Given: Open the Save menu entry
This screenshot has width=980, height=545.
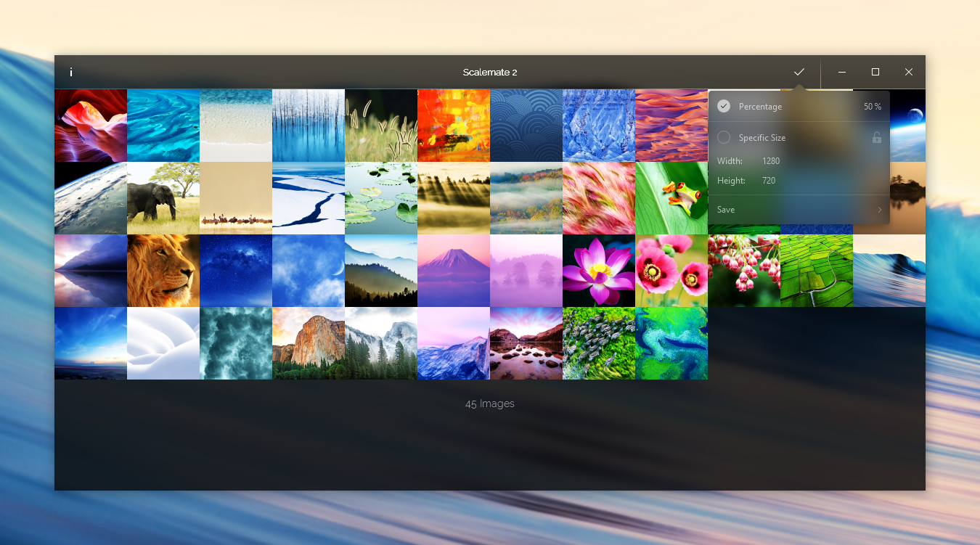Looking at the screenshot, I should [x=799, y=210].
